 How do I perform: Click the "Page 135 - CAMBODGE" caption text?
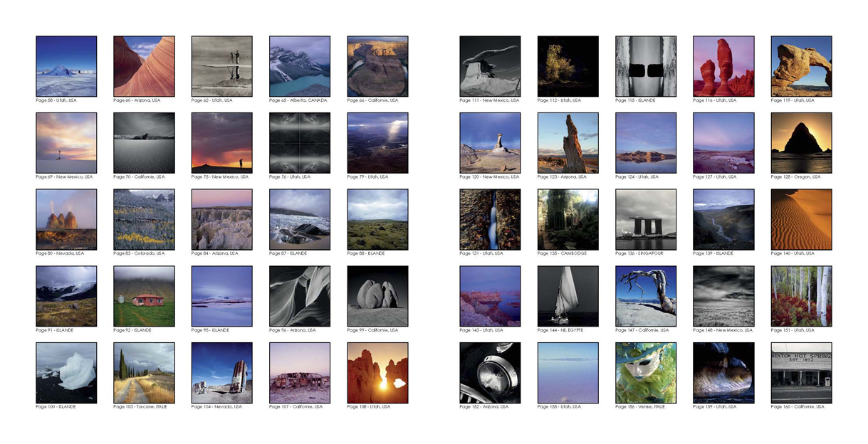[563, 253]
